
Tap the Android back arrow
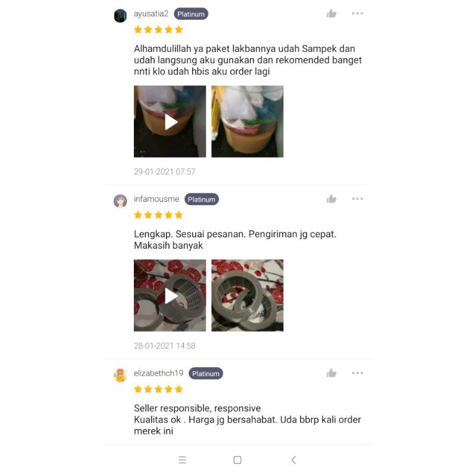tap(293, 460)
